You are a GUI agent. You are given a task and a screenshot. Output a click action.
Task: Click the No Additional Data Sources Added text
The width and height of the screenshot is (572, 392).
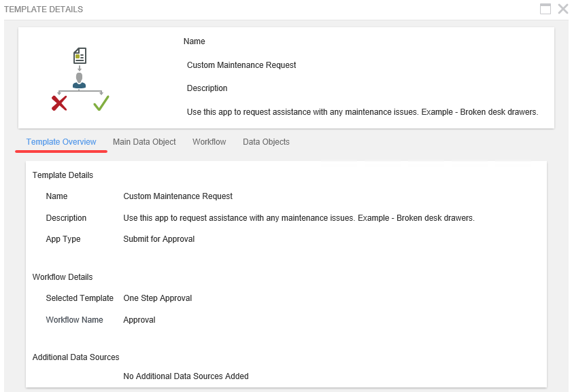(x=186, y=376)
